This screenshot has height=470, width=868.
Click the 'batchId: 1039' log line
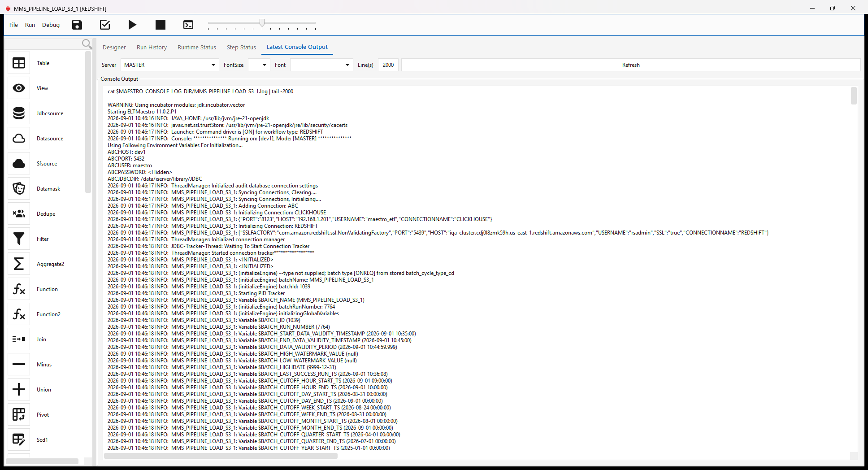(209, 287)
